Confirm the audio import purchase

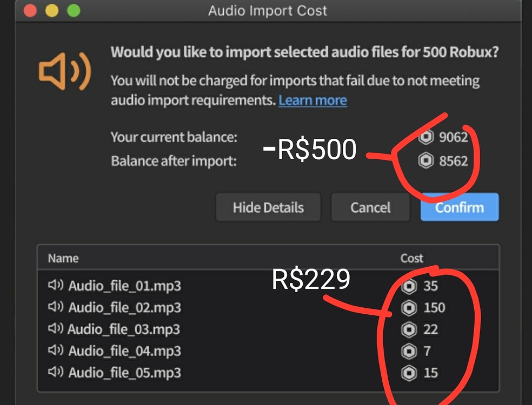pos(459,207)
